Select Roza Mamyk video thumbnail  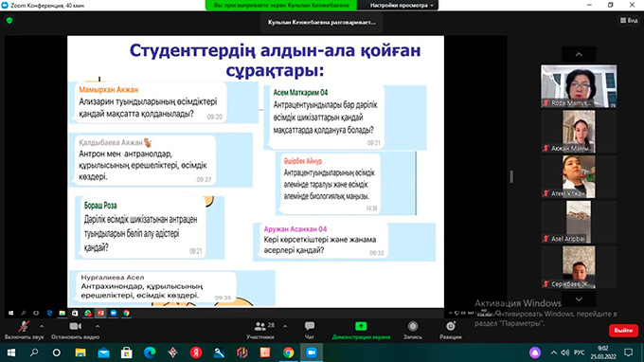click(x=579, y=86)
